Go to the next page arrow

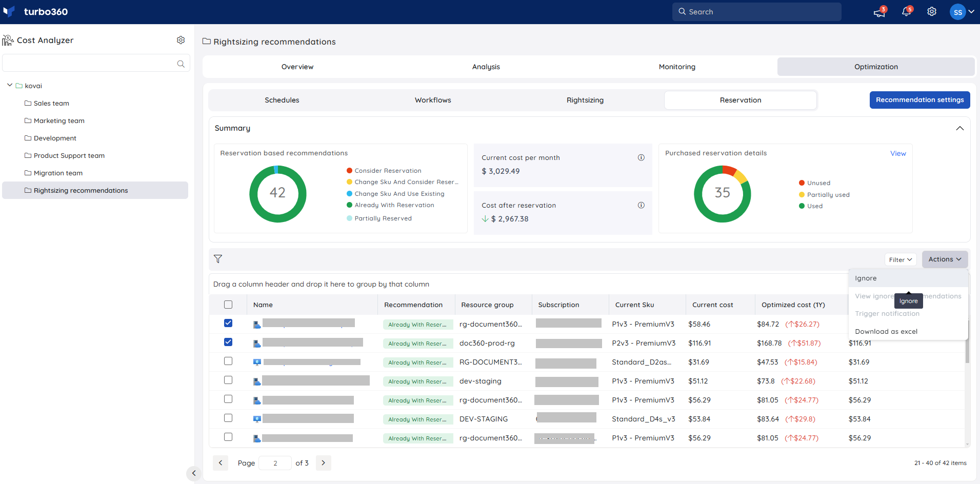(x=323, y=463)
